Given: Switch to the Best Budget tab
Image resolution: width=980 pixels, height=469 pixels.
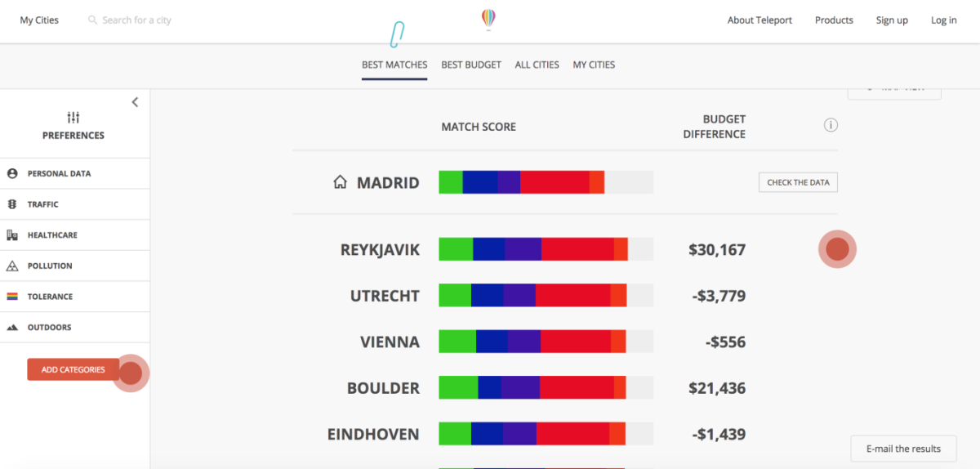Looking at the screenshot, I should click(471, 65).
